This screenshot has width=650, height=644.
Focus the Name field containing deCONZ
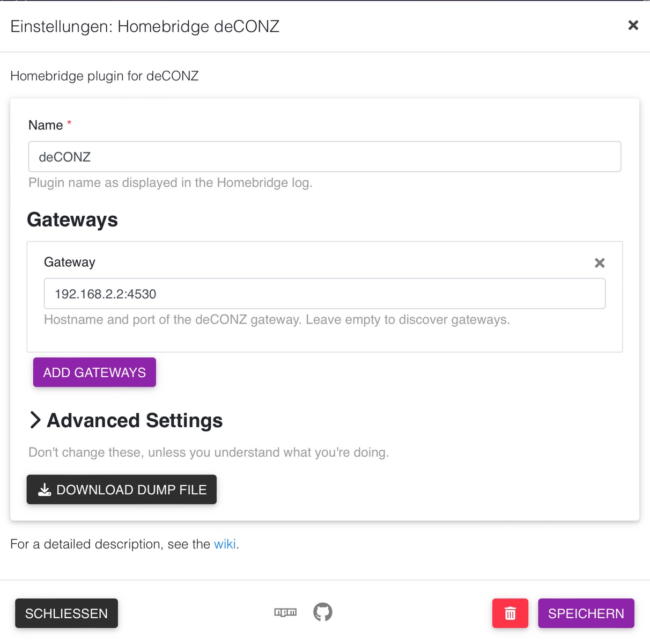coord(324,157)
